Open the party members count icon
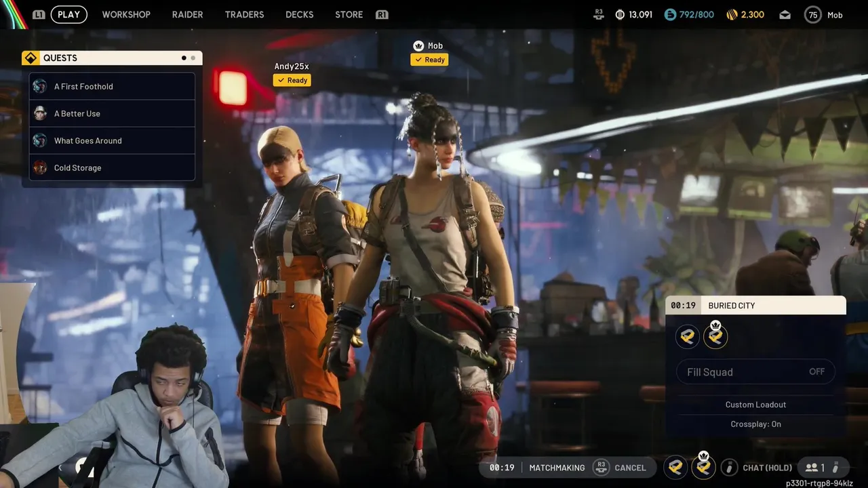Screen dimensions: 868x488 (811, 468)
